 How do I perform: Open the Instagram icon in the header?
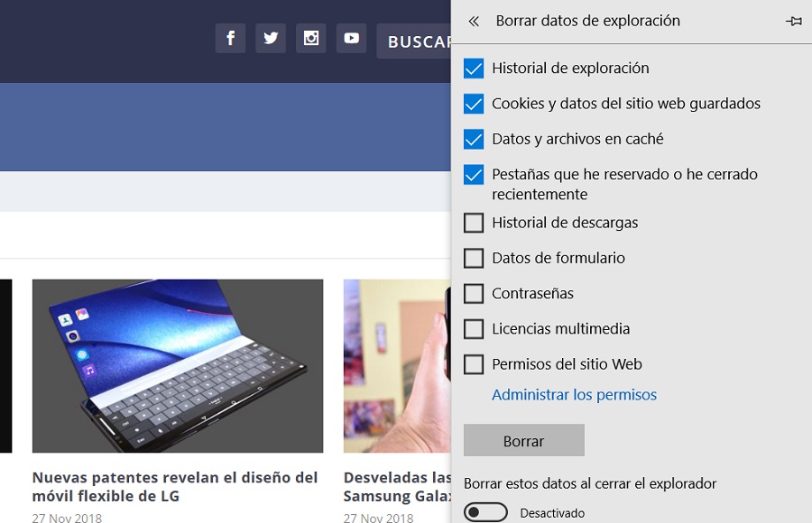[311, 38]
